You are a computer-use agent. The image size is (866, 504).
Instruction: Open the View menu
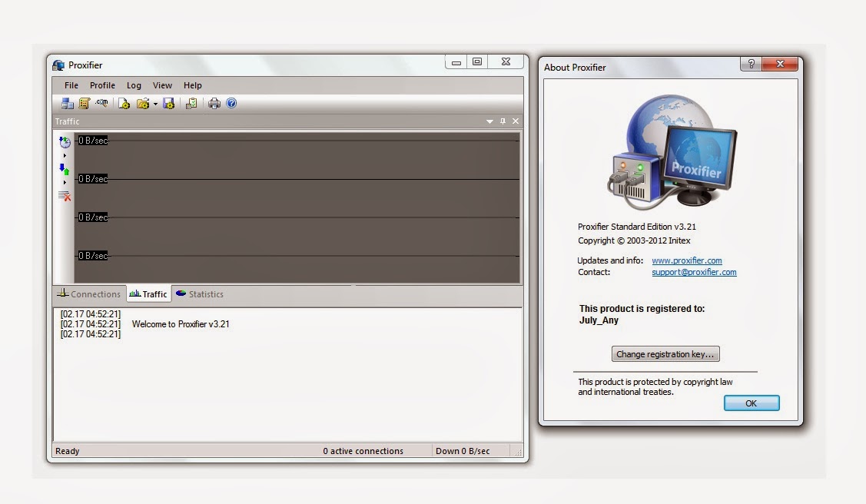162,85
